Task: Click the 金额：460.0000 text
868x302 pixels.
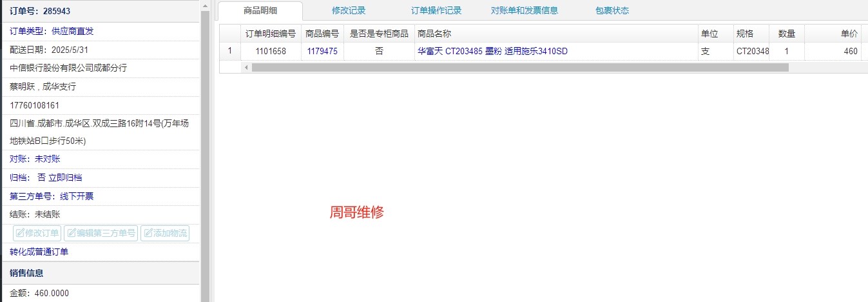Action: (39, 293)
